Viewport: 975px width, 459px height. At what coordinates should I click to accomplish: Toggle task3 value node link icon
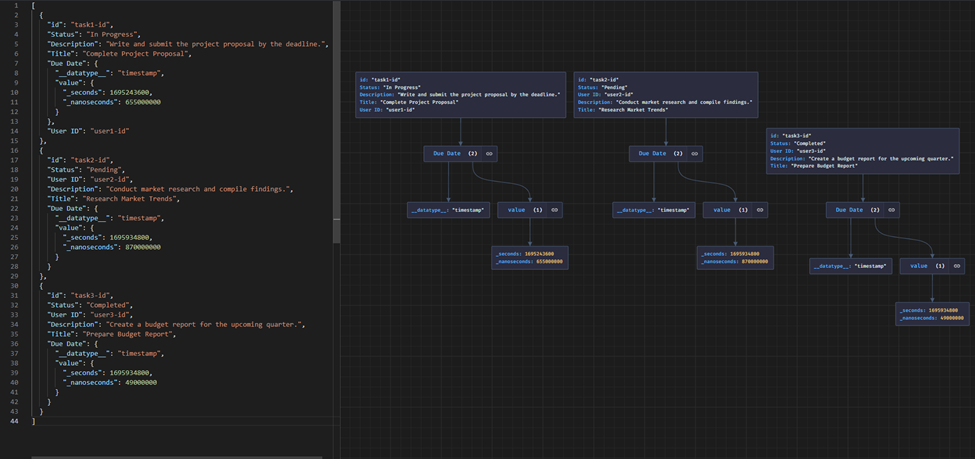point(956,266)
